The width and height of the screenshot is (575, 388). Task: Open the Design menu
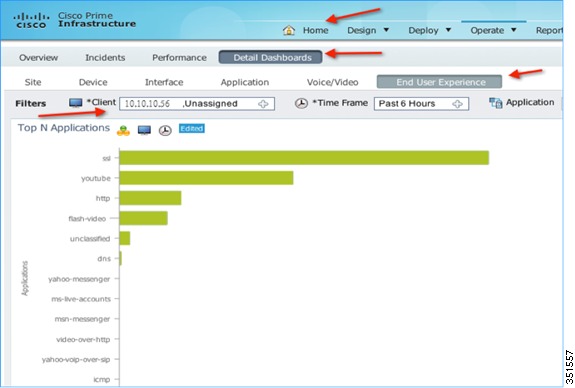pyautogui.click(x=362, y=30)
